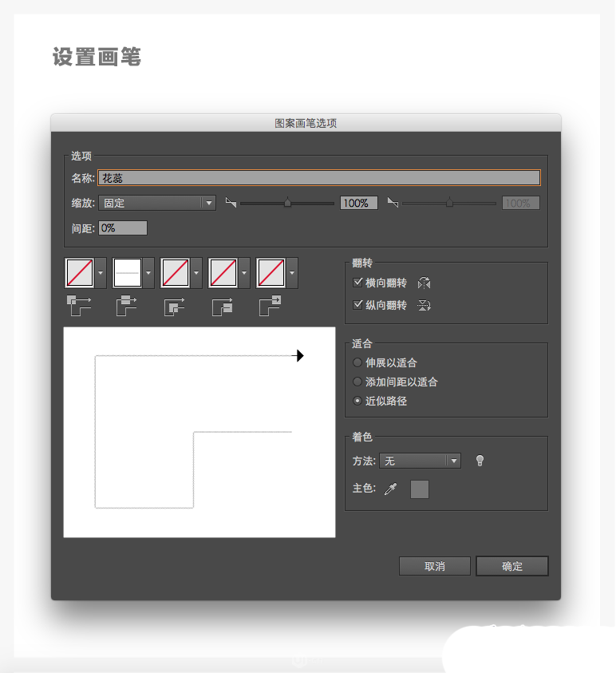Viewport: 616px width, 673px height.
Task: Click the inner corner tile thumbnail
Action: click(x=176, y=273)
